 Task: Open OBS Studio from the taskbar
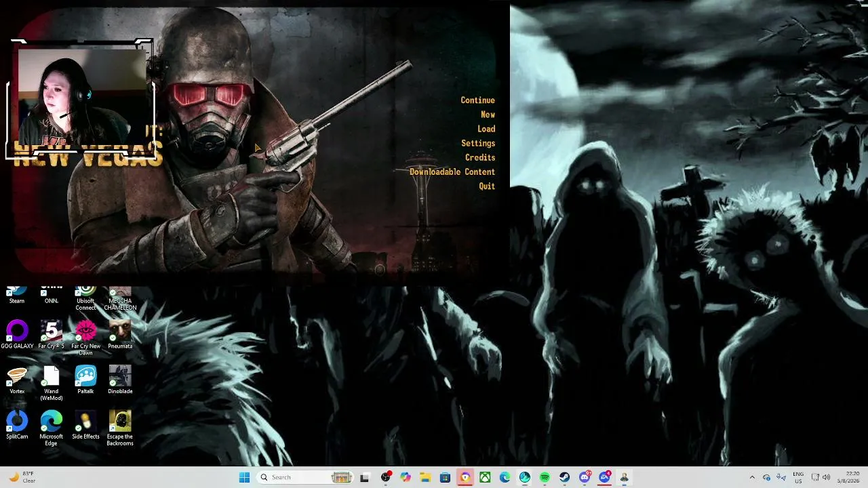pyautogui.click(x=386, y=477)
